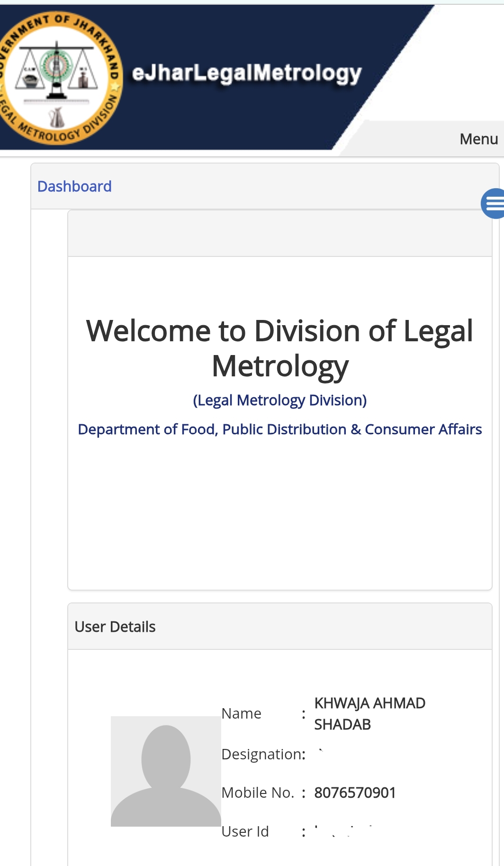Open the Menu in the header
The width and height of the screenshot is (504, 866).
[x=478, y=139]
